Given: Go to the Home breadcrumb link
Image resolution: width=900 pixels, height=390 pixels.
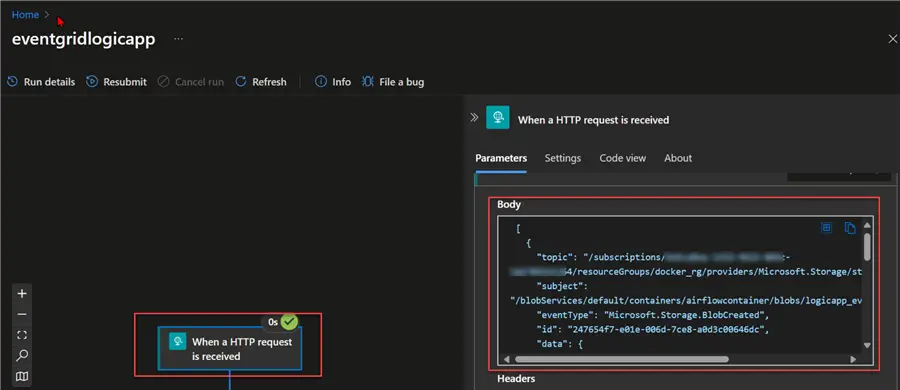Looking at the screenshot, I should [25, 15].
